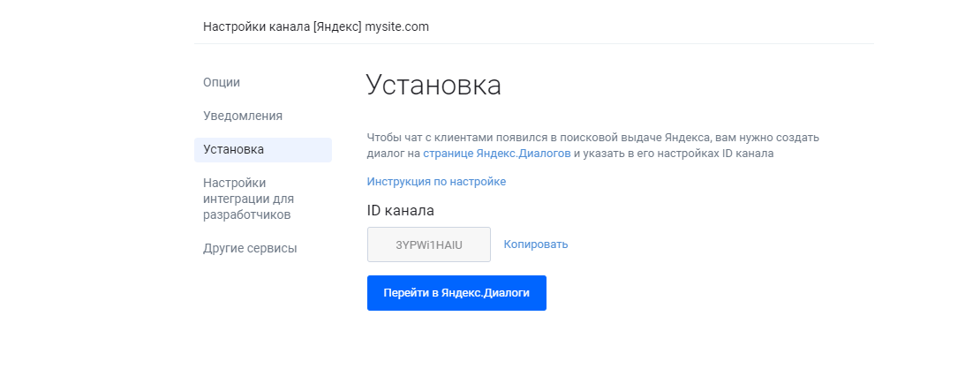Select the 3YPWi1HAIU channel ID value

tap(429, 244)
